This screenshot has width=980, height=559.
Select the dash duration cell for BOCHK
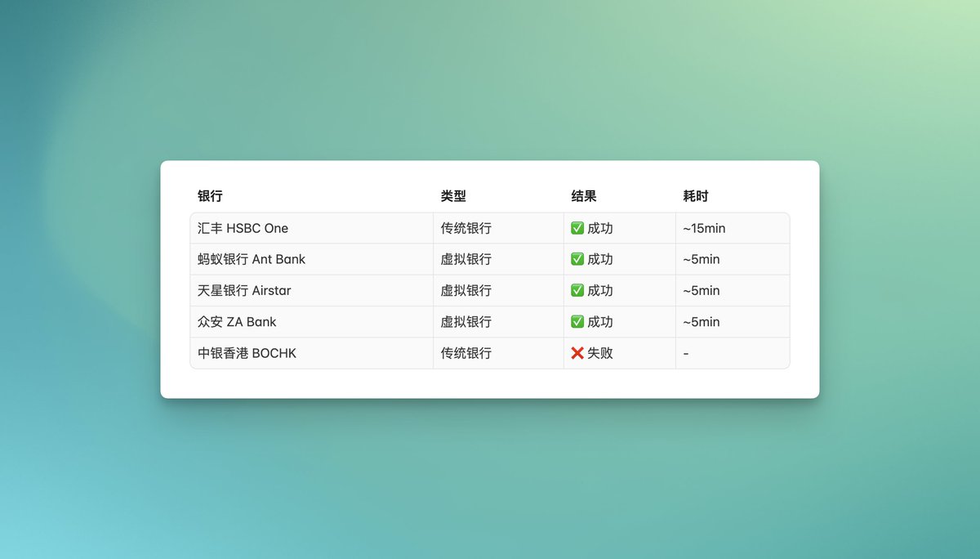point(686,353)
